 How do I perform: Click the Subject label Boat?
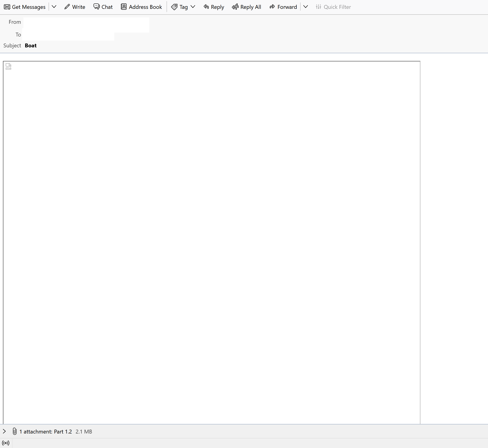click(x=31, y=45)
